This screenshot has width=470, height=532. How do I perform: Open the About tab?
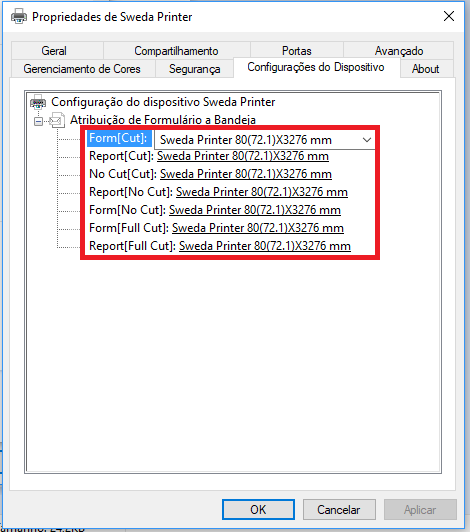(x=426, y=69)
